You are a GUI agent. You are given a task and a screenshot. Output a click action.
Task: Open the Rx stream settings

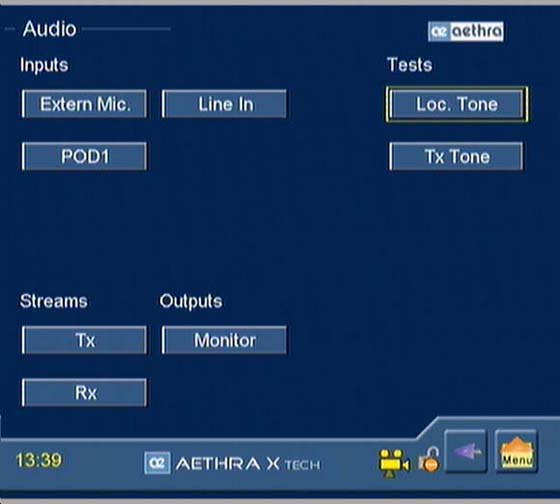tap(84, 393)
